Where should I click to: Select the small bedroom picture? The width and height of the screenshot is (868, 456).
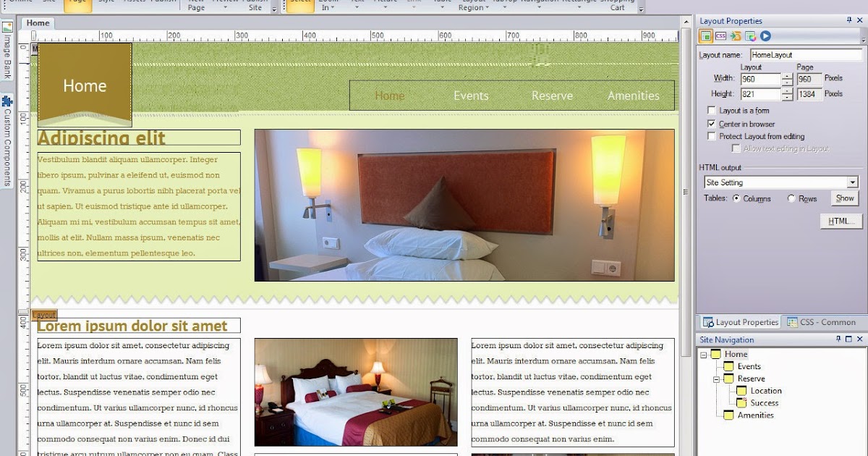(356, 392)
